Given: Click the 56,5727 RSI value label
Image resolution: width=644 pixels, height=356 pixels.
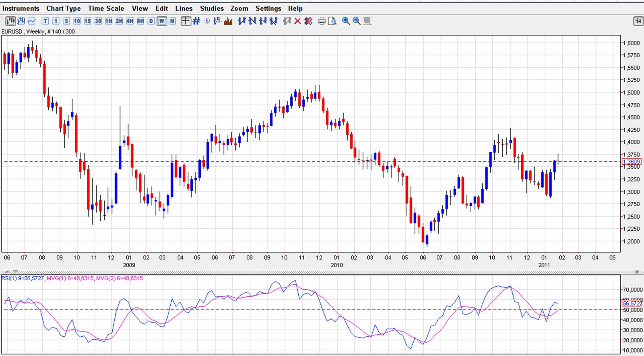Looking at the screenshot, I should pyautogui.click(x=632, y=303).
